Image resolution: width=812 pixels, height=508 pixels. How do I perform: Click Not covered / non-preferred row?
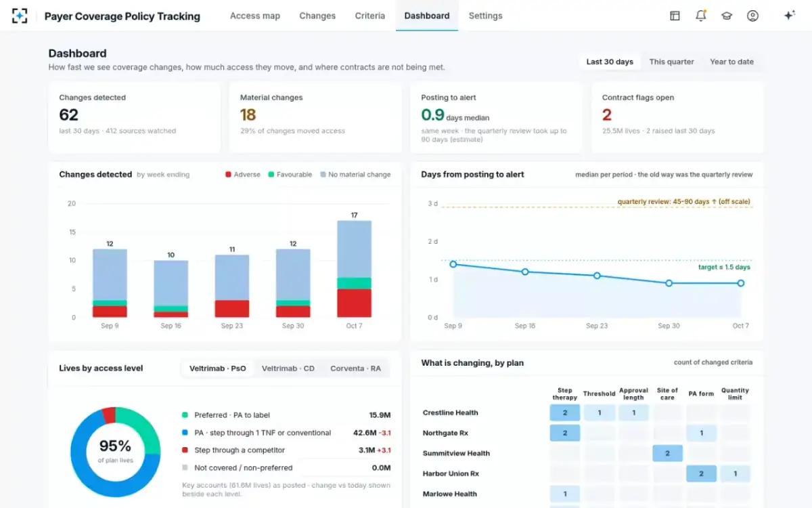click(x=286, y=468)
